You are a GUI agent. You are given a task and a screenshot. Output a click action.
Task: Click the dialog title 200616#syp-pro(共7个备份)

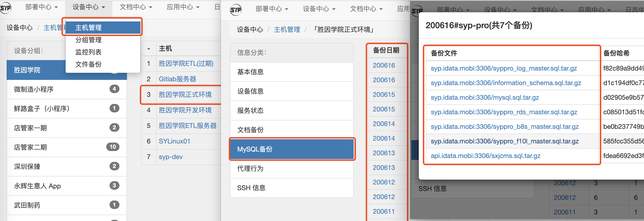point(479,25)
